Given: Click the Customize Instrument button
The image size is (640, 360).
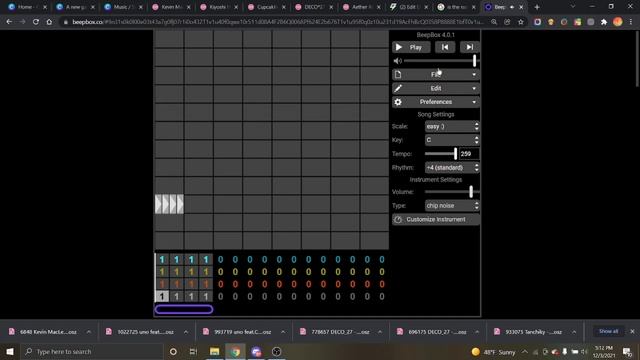Looking at the screenshot, I should pos(436,220).
